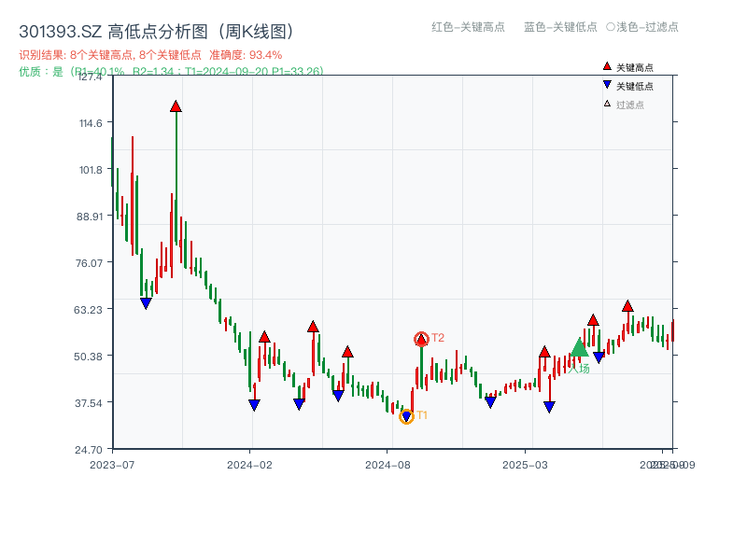The height and width of the screenshot is (560, 747).
Task: Click the red triangle marker at the chart's highest peak
Action: coord(176,105)
